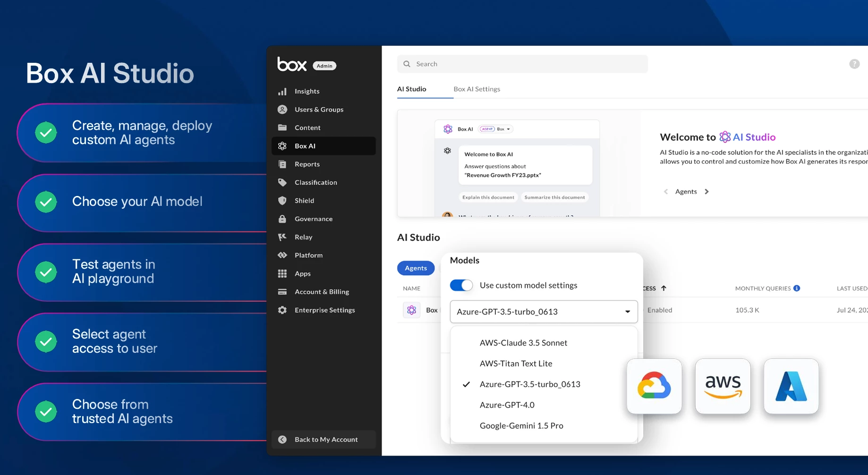Click the AWS logo tile

723,386
